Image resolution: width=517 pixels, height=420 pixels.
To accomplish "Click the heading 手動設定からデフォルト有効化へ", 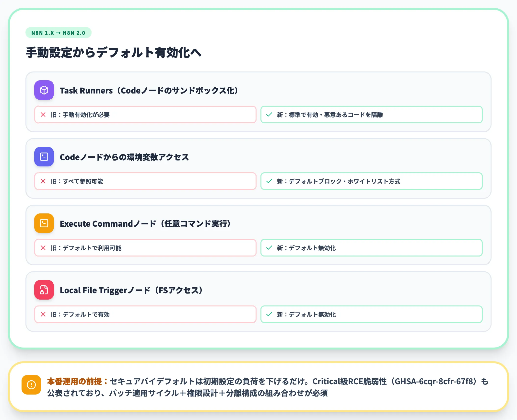I will (x=114, y=52).
